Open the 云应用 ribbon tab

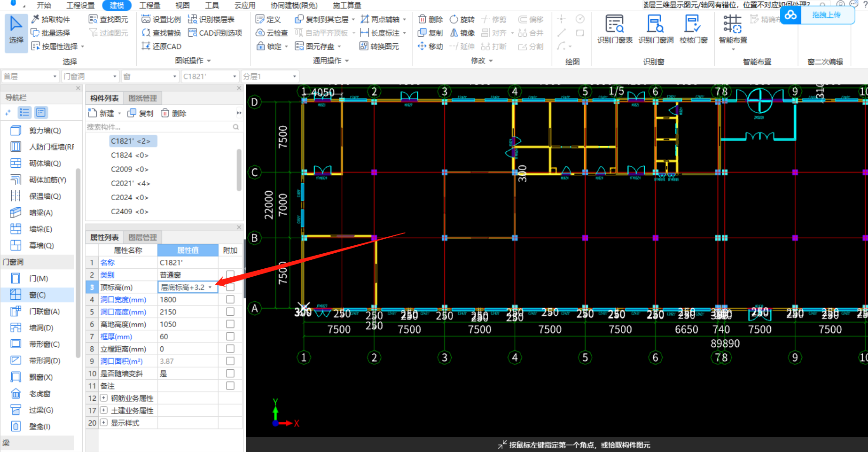245,5
